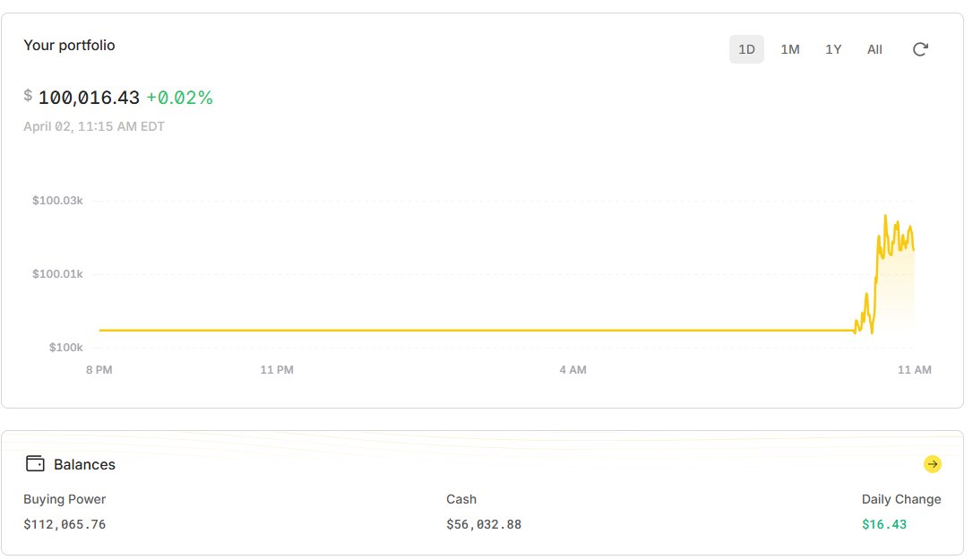Click the Balances heading
The width and height of the screenshot is (973, 560).
coord(84,464)
